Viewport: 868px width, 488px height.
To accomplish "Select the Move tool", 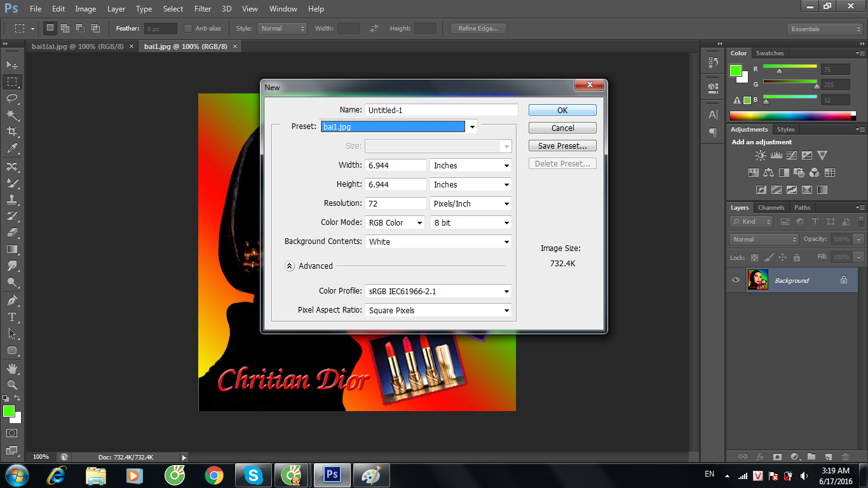I will tap(12, 65).
